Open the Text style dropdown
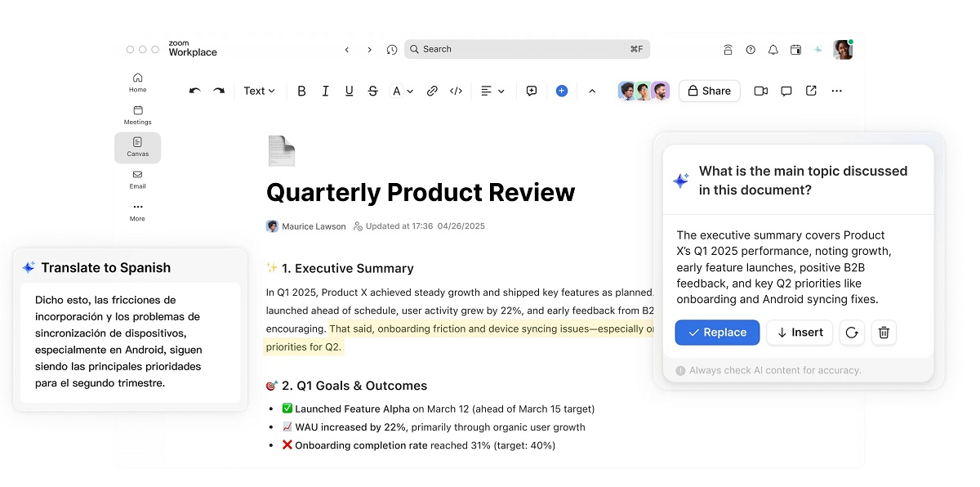This screenshot has height=487, width=980. coord(259,91)
